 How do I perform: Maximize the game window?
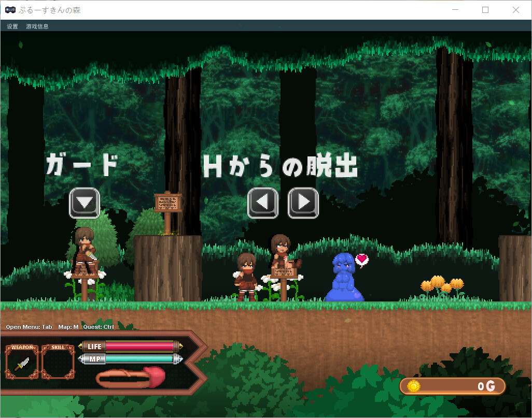pos(485,10)
